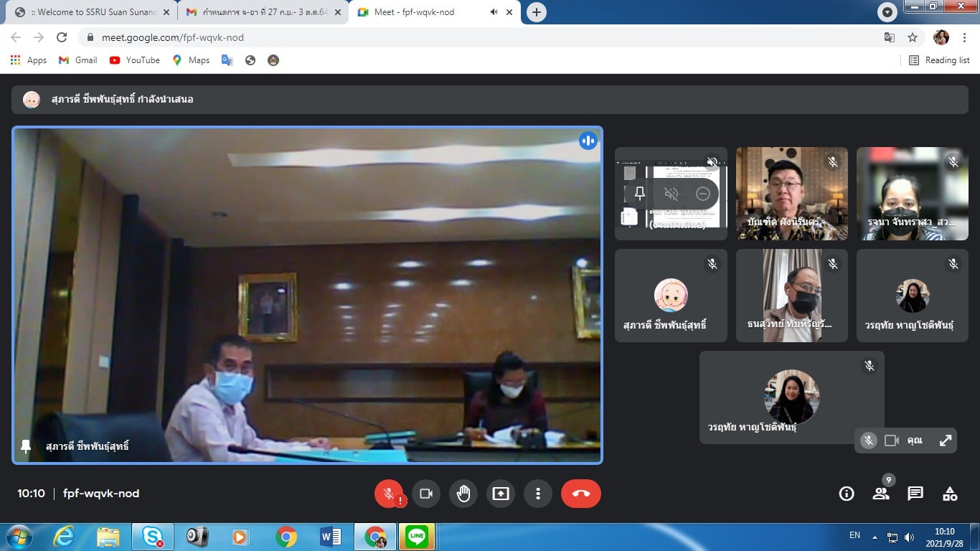Image resolution: width=980 pixels, height=551 pixels.
Task: Open the Activities shapes icon
Action: coord(950,494)
